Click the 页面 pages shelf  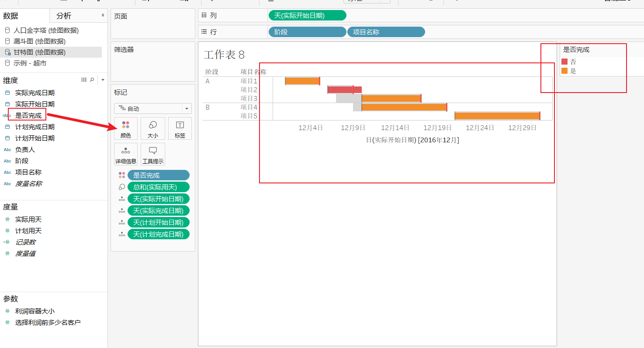(x=153, y=24)
